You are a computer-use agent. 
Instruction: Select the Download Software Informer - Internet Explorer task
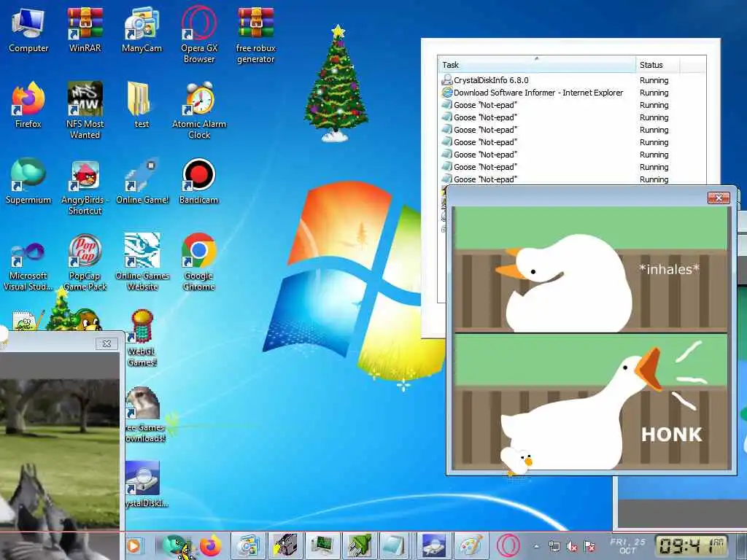coord(572,93)
